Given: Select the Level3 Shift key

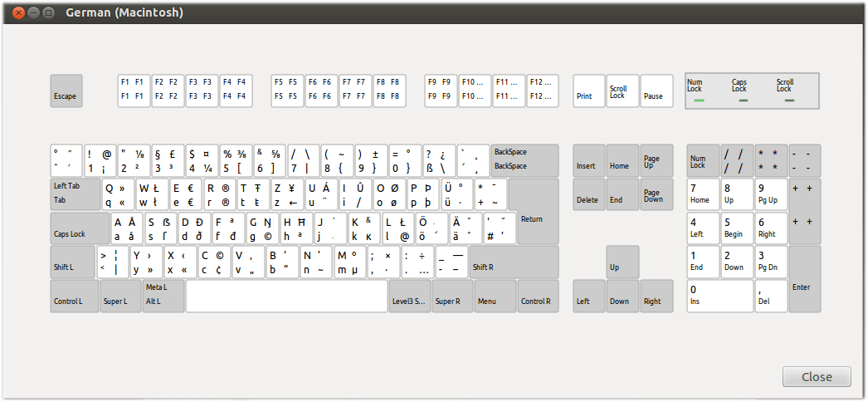Looking at the screenshot, I should [410, 297].
